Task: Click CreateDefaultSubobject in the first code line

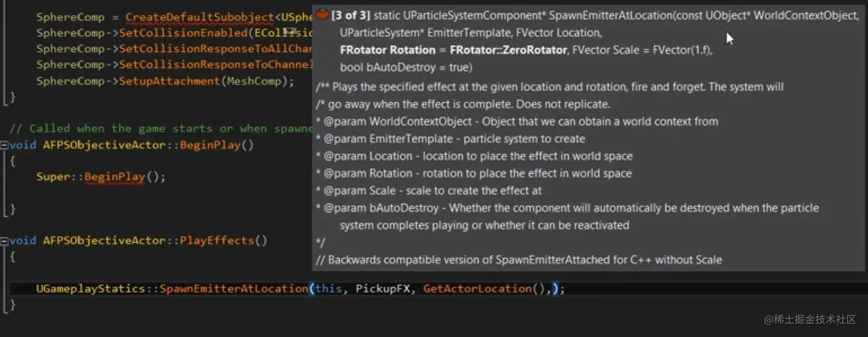Action: pyautogui.click(x=200, y=17)
